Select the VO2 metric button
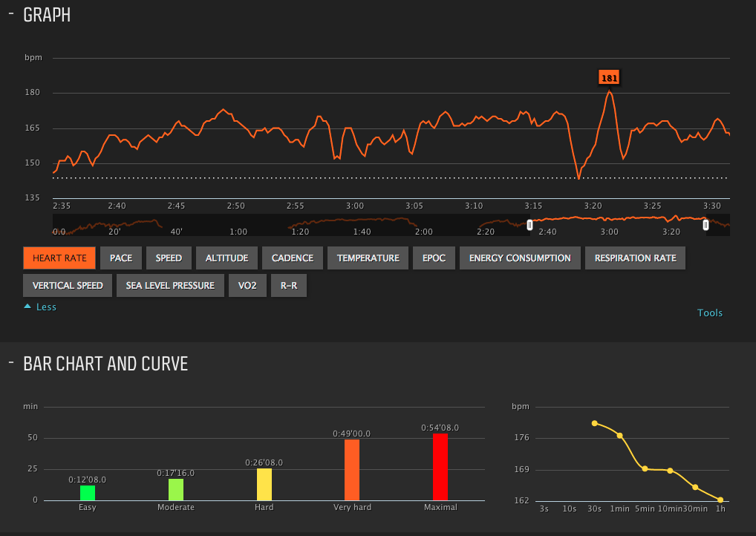The width and height of the screenshot is (756, 536). 247,285
